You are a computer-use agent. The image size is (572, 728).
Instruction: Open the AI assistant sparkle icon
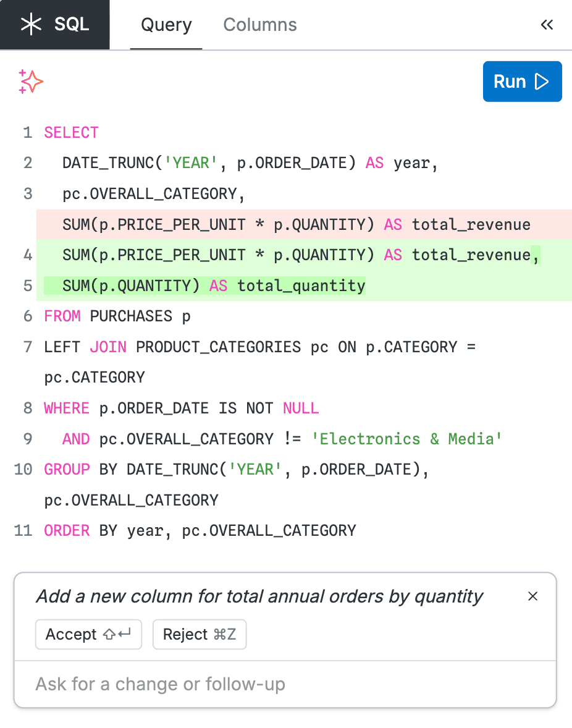tap(30, 81)
